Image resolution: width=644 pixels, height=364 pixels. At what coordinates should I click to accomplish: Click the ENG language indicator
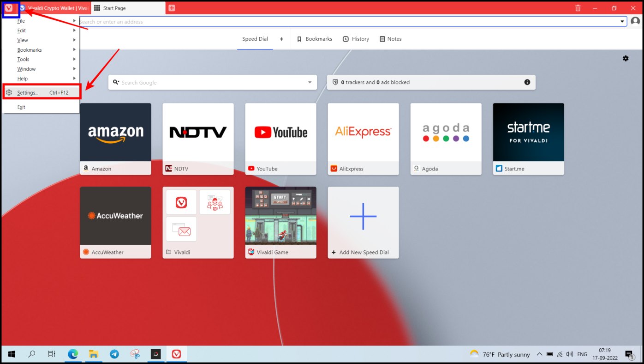582,354
